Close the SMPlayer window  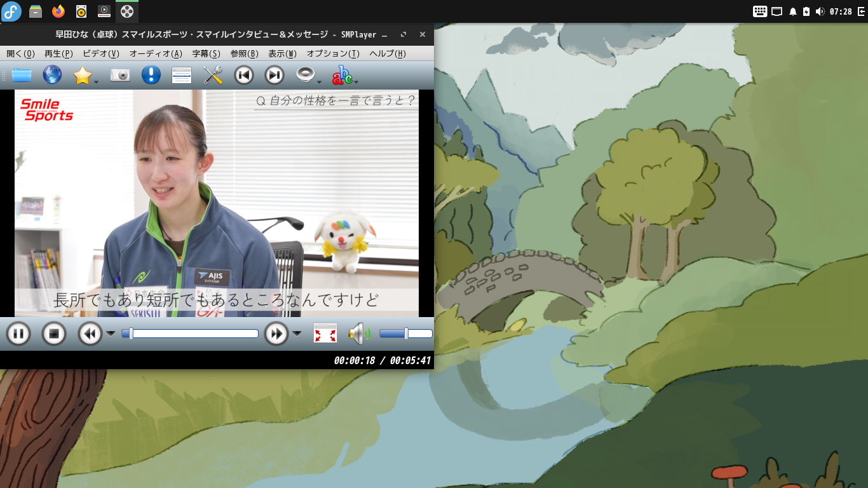coord(423,35)
